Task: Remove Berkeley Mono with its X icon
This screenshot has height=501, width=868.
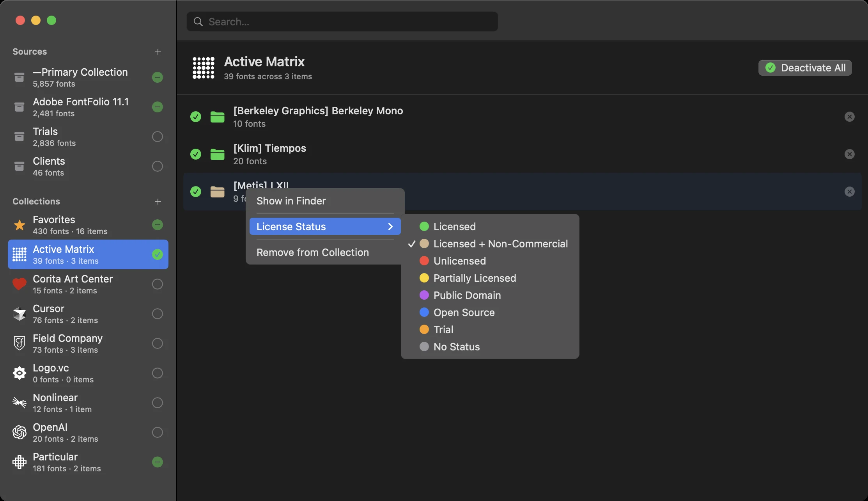Action: click(850, 117)
